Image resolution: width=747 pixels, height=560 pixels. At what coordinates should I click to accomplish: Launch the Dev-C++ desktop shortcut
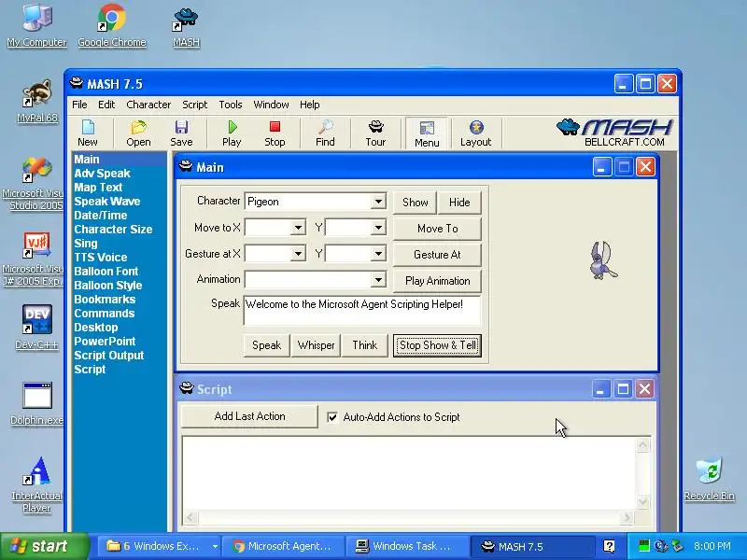click(x=36, y=328)
